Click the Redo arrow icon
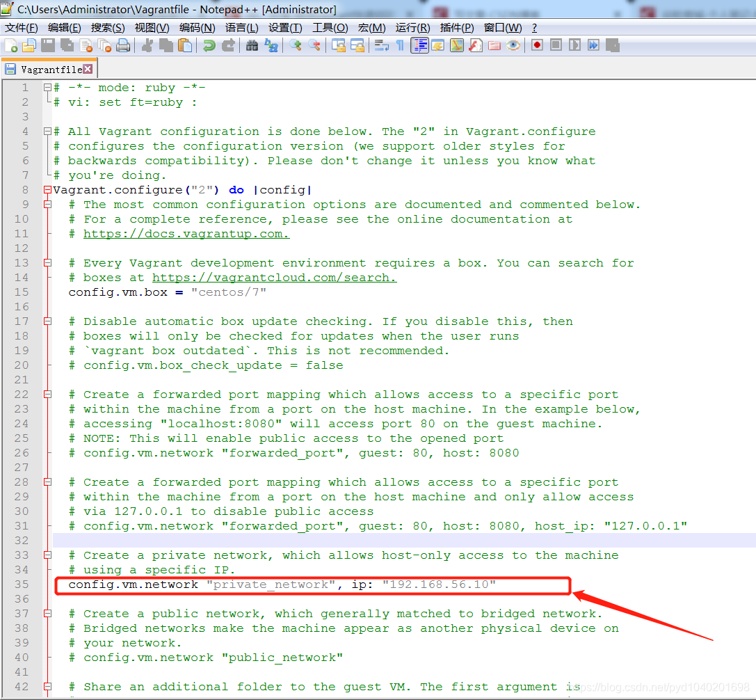The image size is (756, 700). pos(227,45)
